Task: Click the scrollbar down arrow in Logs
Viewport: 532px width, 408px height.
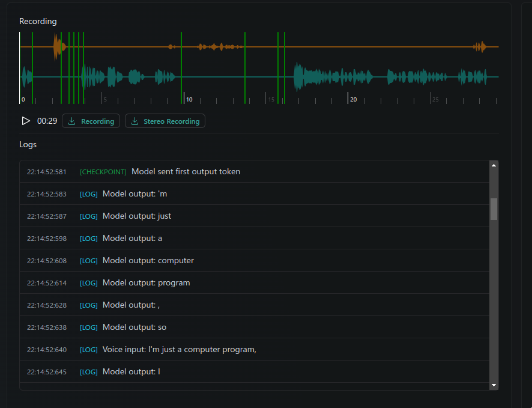Action: coord(494,385)
